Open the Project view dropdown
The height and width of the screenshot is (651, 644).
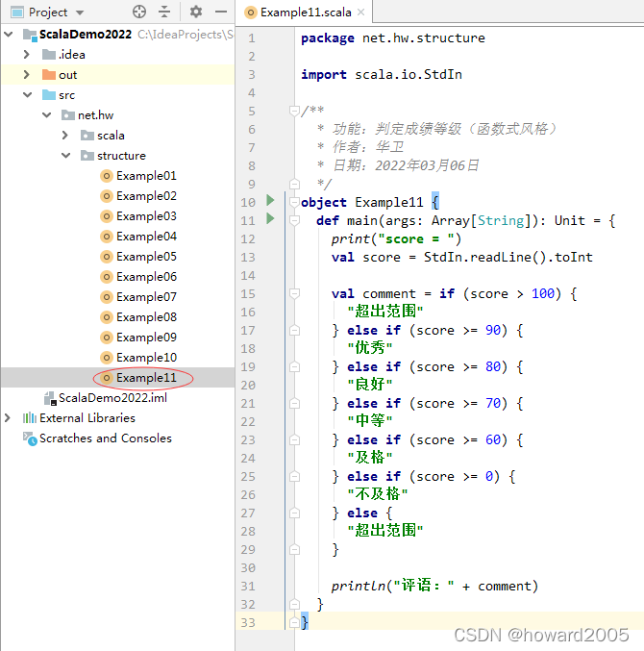[80, 13]
